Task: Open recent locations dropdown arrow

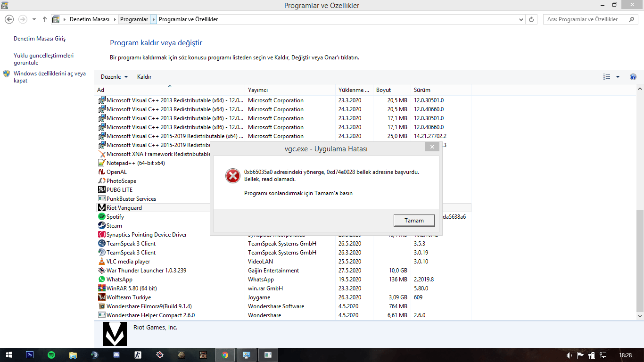Action: [34, 19]
